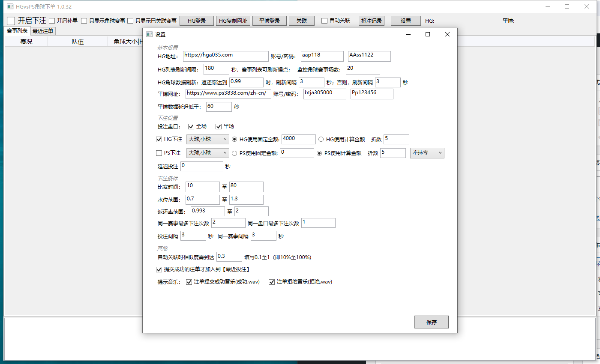Open the HG下注 大球,小球 dropdown
The height and width of the screenshot is (364, 600).
208,139
